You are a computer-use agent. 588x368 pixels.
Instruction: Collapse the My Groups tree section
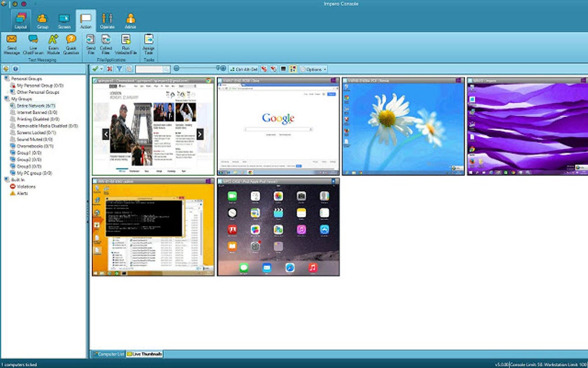point(5,98)
